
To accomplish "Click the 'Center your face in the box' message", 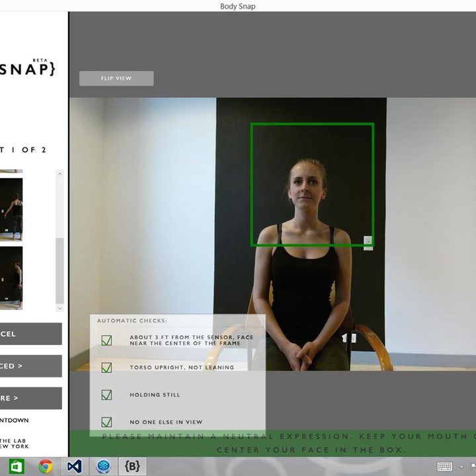I will point(311,450).
